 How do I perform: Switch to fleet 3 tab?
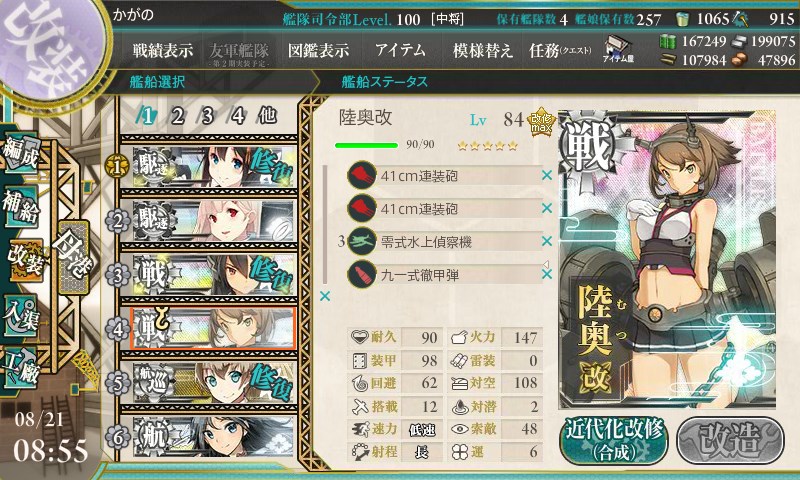(x=207, y=116)
